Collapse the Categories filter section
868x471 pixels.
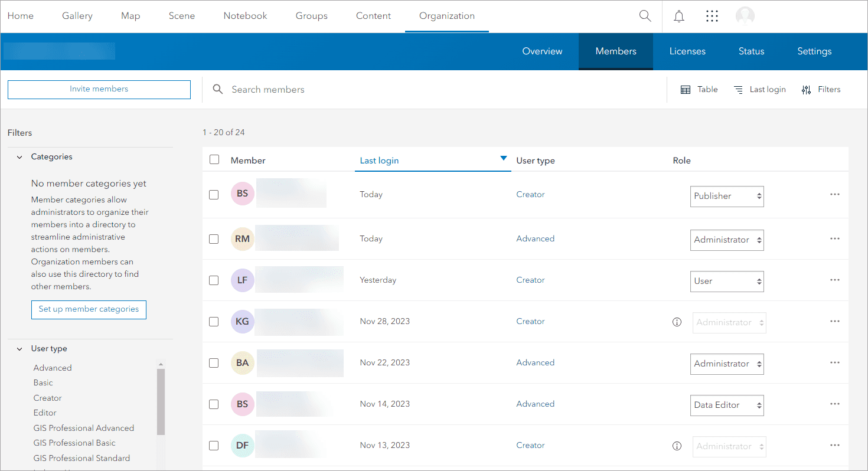point(19,156)
